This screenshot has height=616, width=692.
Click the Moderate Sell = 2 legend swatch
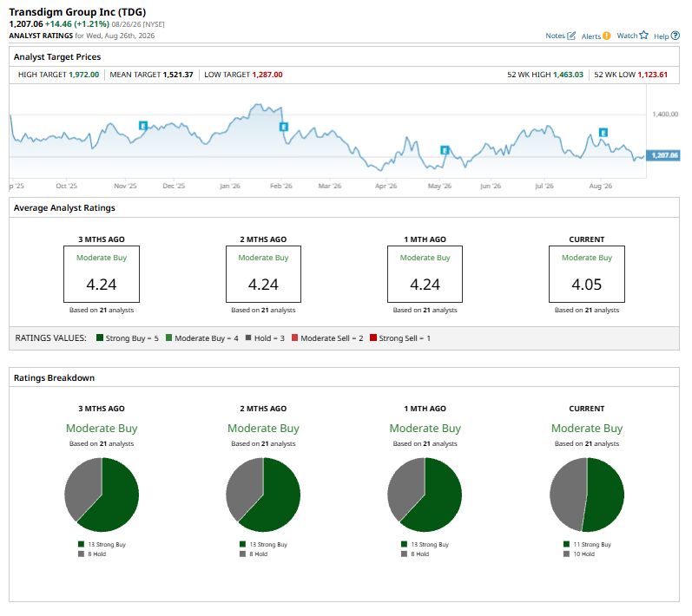pos(295,337)
